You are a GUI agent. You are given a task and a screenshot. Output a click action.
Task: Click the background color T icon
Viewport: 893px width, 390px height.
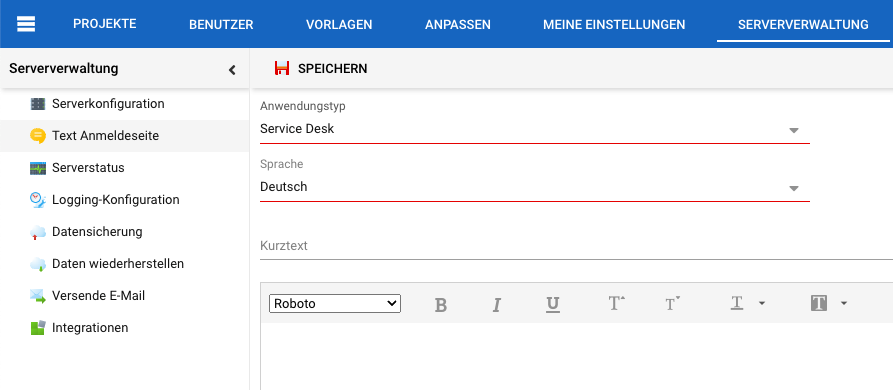pos(818,303)
